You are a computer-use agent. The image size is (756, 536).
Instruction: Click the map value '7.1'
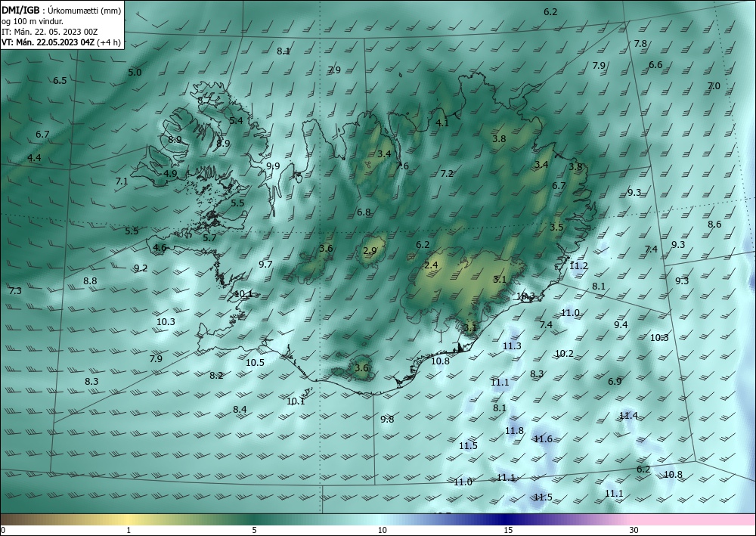point(122,181)
